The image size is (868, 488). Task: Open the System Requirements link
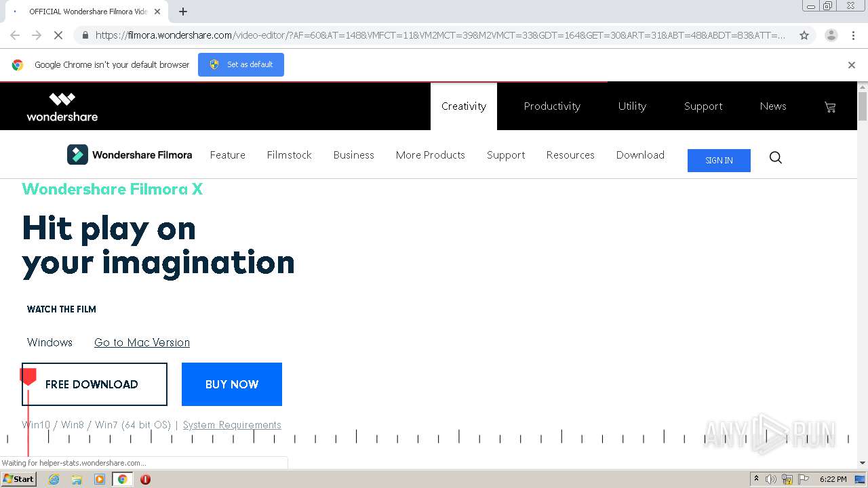click(232, 425)
